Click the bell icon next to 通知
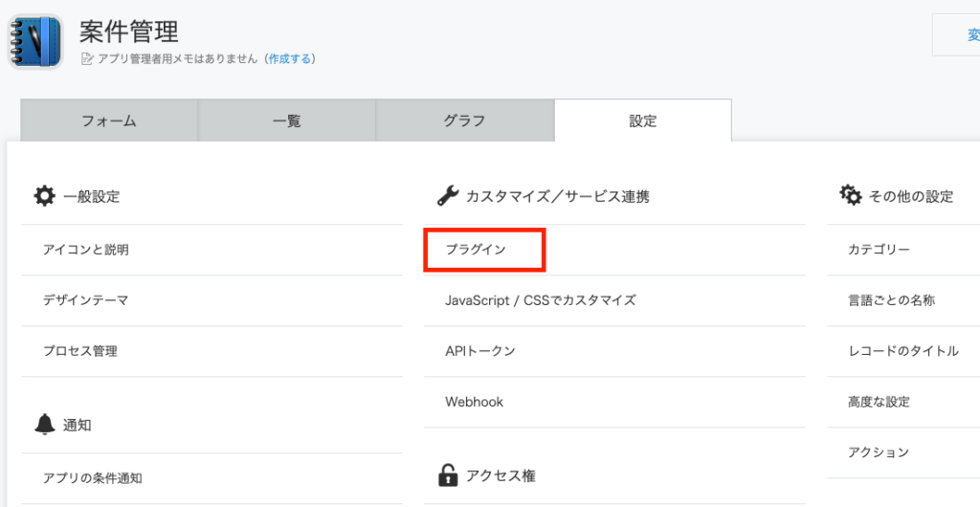This screenshot has height=507, width=980. click(x=44, y=424)
